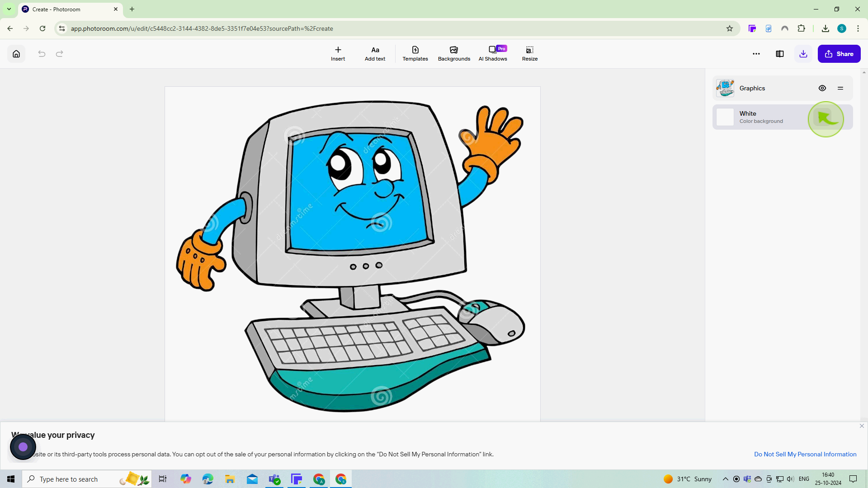Expand the panel layout toggle

(780, 54)
